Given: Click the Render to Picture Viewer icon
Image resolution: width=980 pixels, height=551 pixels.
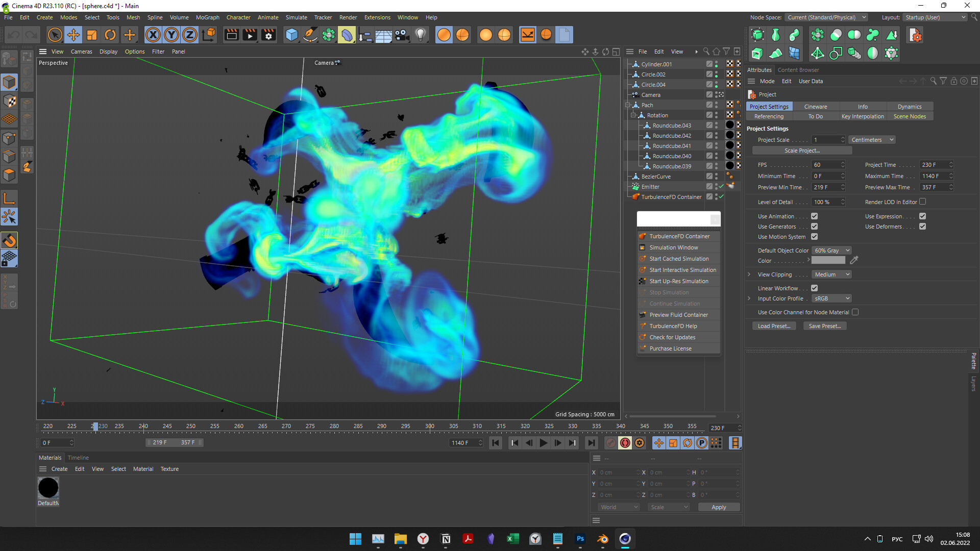Looking at the screenshot, I should pyautogui.click(x=250, y=35).
